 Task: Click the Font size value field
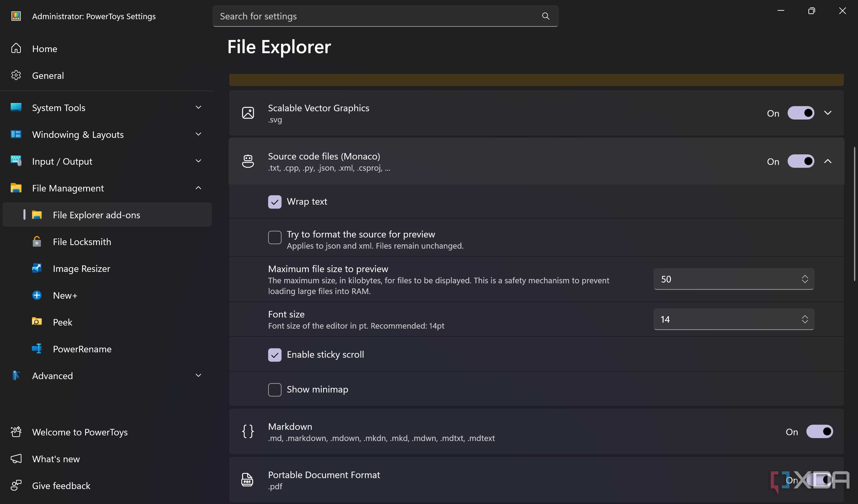click(733, 319)
